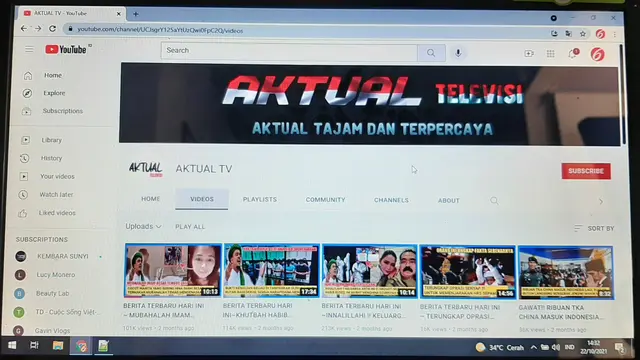640x360 pixels.
Task: Open the volume icon in system tray
Action: [556, 347]
